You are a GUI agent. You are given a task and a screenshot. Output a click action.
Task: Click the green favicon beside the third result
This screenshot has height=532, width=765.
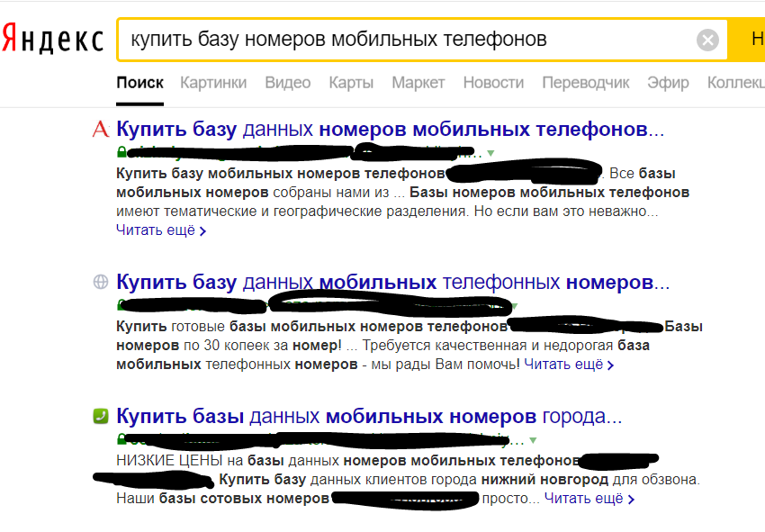click(99, 415)
